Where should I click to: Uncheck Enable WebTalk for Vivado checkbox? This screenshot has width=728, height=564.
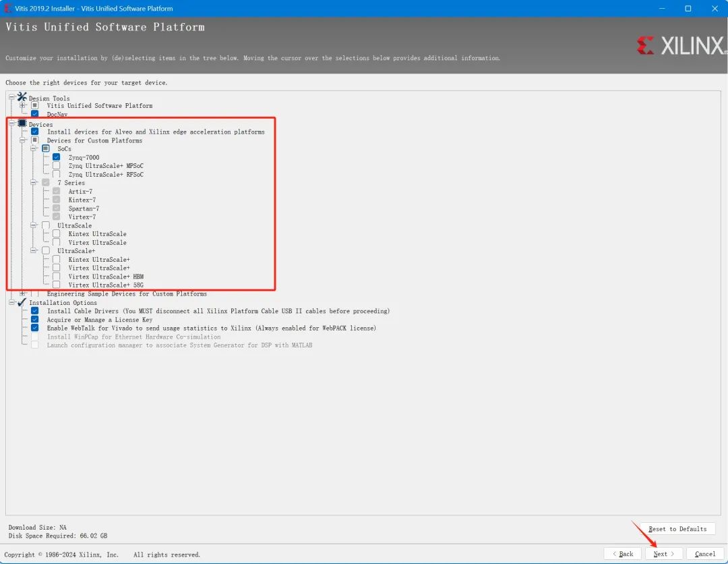(35, 328)
